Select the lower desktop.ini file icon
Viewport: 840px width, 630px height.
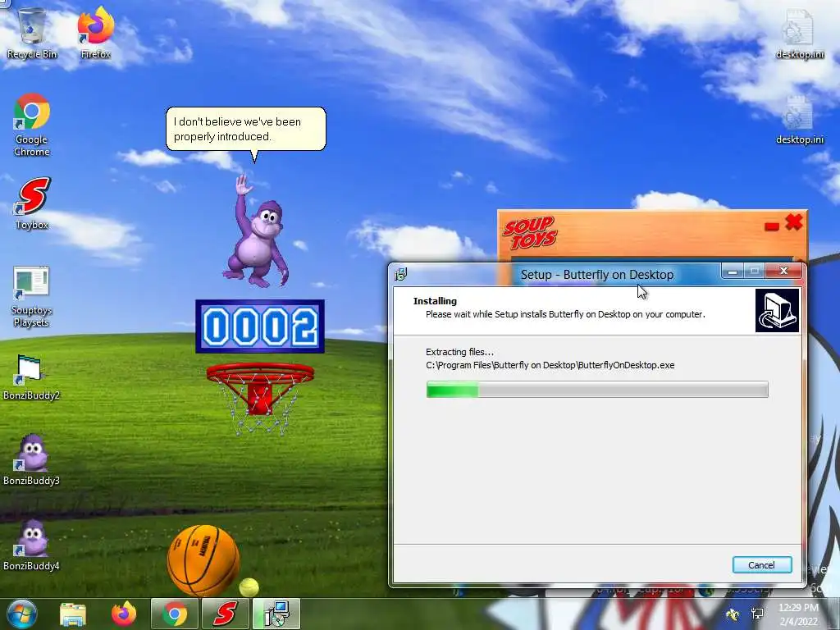799,119
